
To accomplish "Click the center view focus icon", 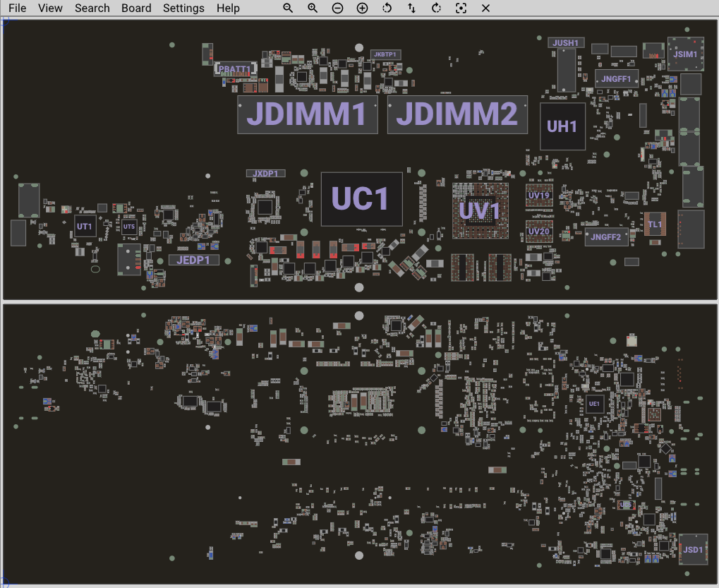I will pyautogui.click(x=461, y=8).
